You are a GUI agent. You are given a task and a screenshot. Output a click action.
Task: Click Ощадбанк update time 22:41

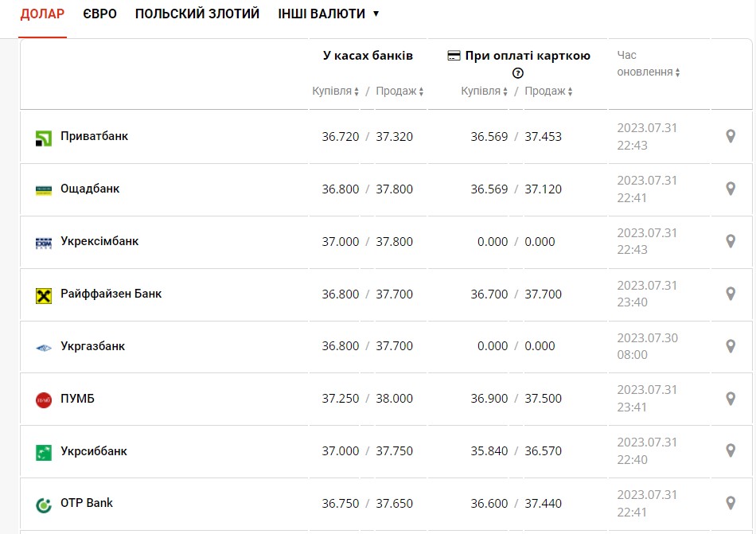coord(632,197)
